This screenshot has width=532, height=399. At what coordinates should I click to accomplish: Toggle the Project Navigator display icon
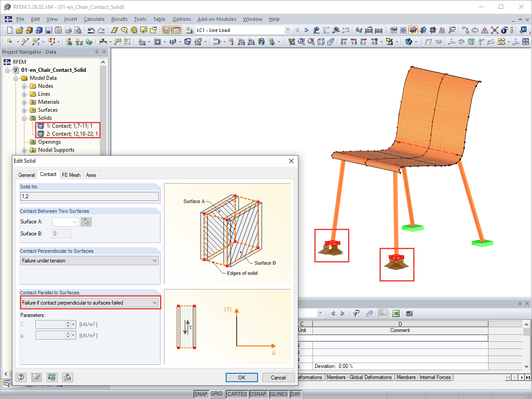tap(167, 30)
